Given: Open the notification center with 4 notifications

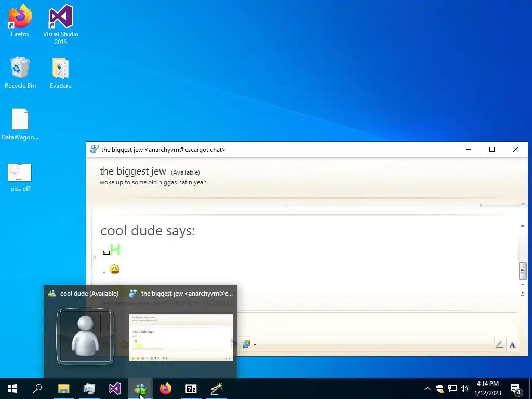Looking at the screenshot, I should 516,389.
